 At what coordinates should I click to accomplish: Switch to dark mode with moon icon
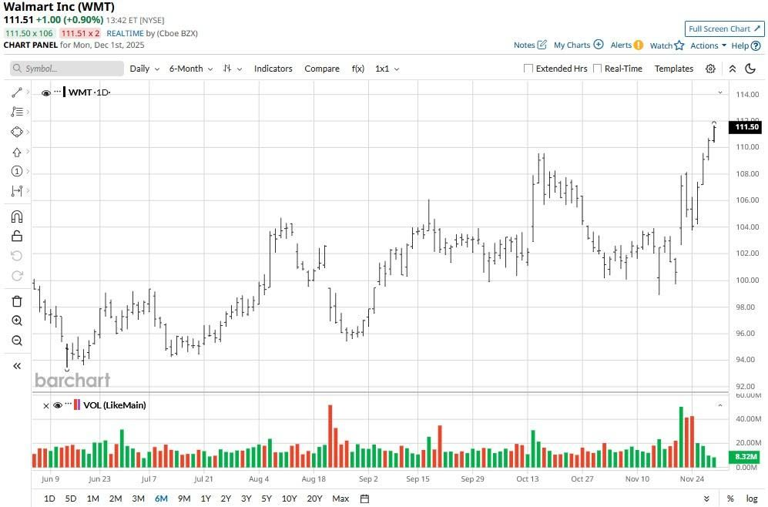coord(732,69)
